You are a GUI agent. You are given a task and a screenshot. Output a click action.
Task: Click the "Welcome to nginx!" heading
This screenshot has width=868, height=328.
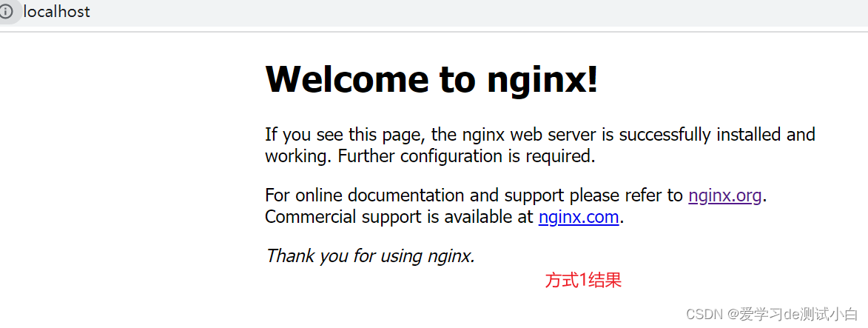pyautogui.click(x=432, y=78)
